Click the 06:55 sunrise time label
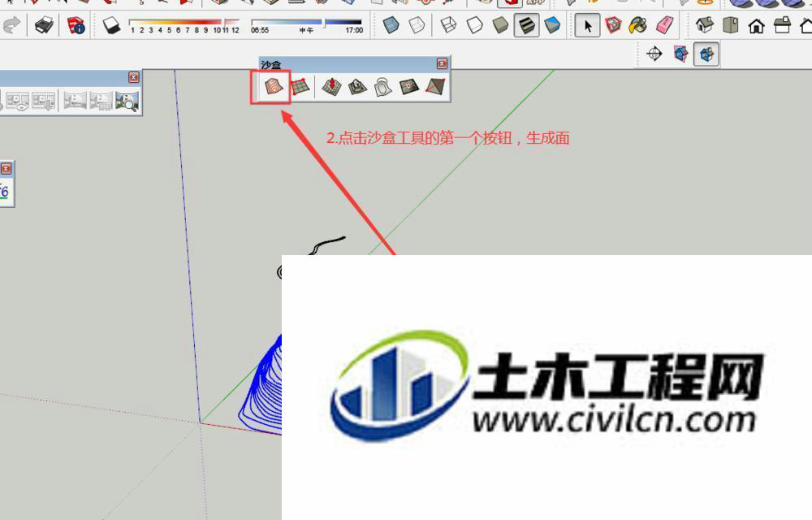Image resolution: width=812 pixels, height=520 pixels. (260, 31)
